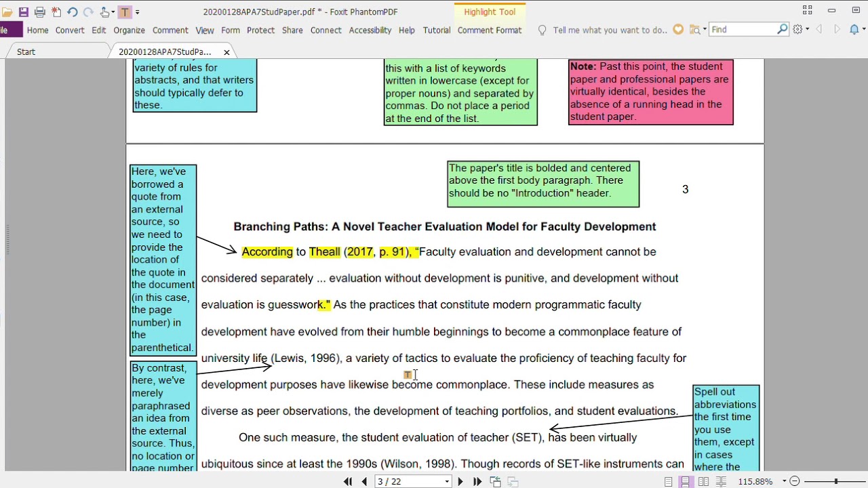The width and height of the screenshot is (868, 488).
Task: Open the Connect tab
Action: click(326, 30)
